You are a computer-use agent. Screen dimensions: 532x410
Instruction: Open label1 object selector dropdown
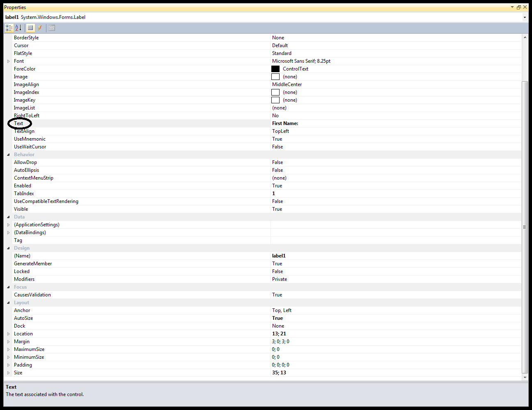click(x=525, y=17)
